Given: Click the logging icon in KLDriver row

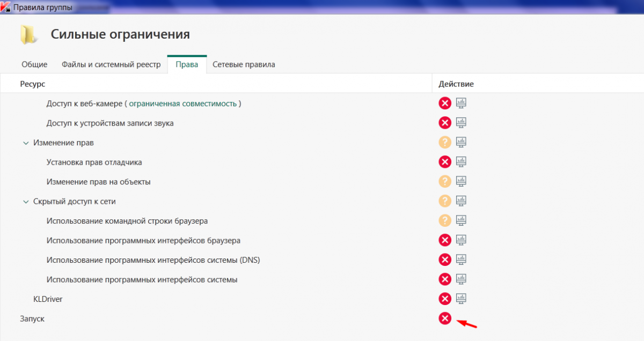Looking at the screenshot, I should click(461, 299).
